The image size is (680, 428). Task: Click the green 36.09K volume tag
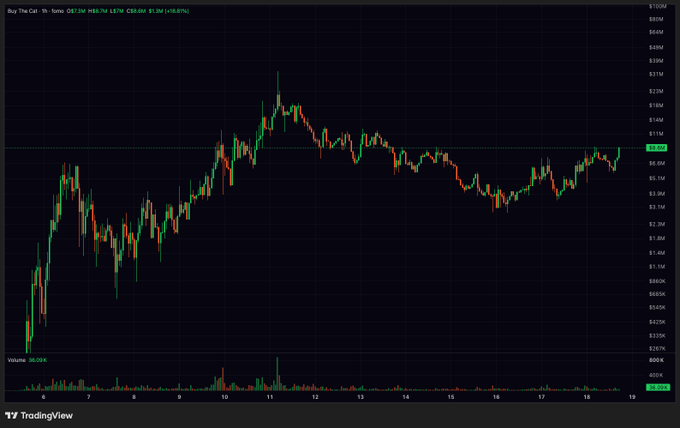pos(657,387)
